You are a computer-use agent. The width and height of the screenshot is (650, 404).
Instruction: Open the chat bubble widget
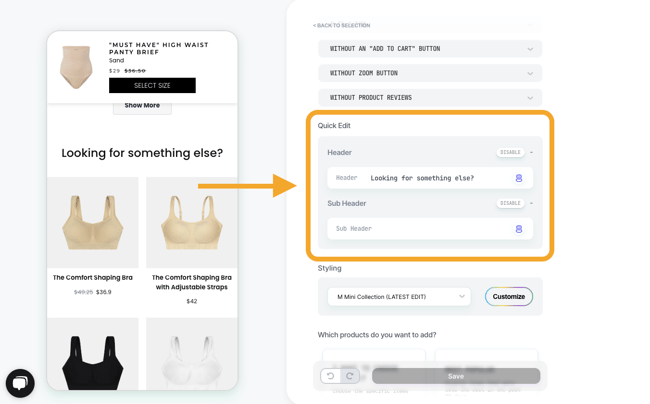point(20,383)
